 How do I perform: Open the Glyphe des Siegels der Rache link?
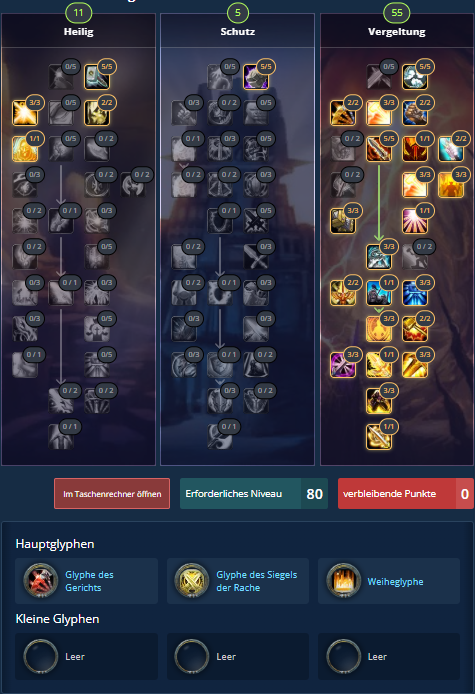[x=257, y=581]
